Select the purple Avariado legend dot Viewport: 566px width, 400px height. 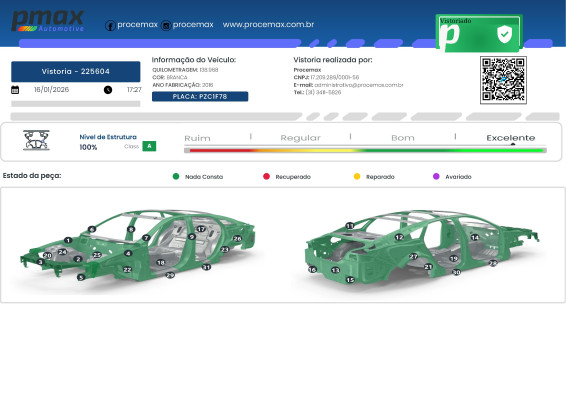[436, 176]
